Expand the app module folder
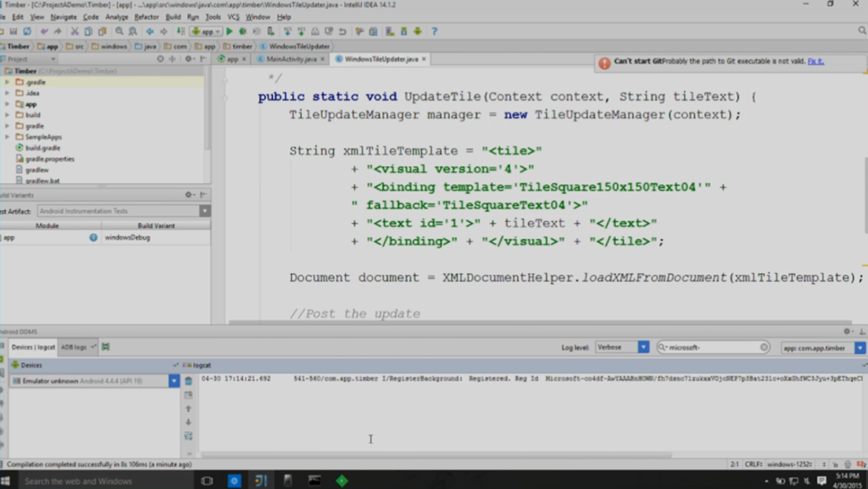Viewport: 868px width, 489px height. [x=7, y=104]
